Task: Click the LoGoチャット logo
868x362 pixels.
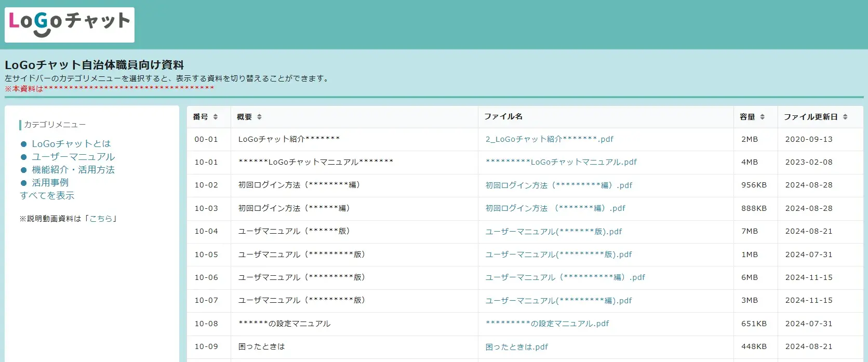Action: click(x=69, y=24)
